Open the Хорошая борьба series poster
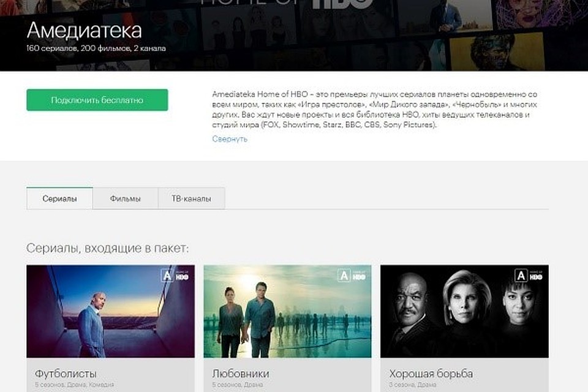The width and height of the screenshot is (588, 392). click(465, 311)
